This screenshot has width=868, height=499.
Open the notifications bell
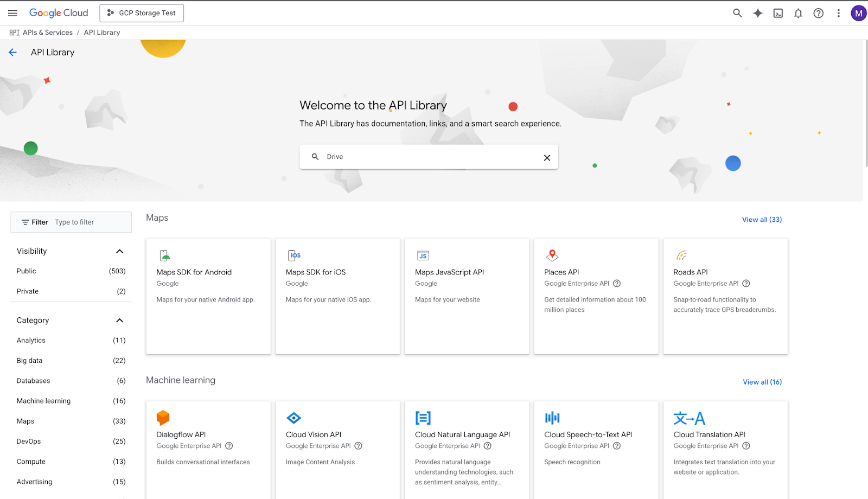coord(798,13)
